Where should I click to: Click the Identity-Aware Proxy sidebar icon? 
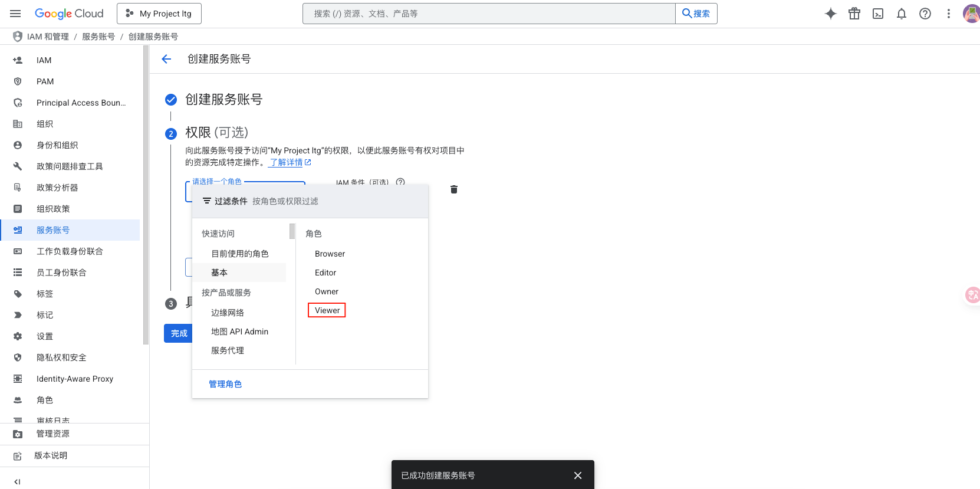pyautogui.click(x=18, y=379)
